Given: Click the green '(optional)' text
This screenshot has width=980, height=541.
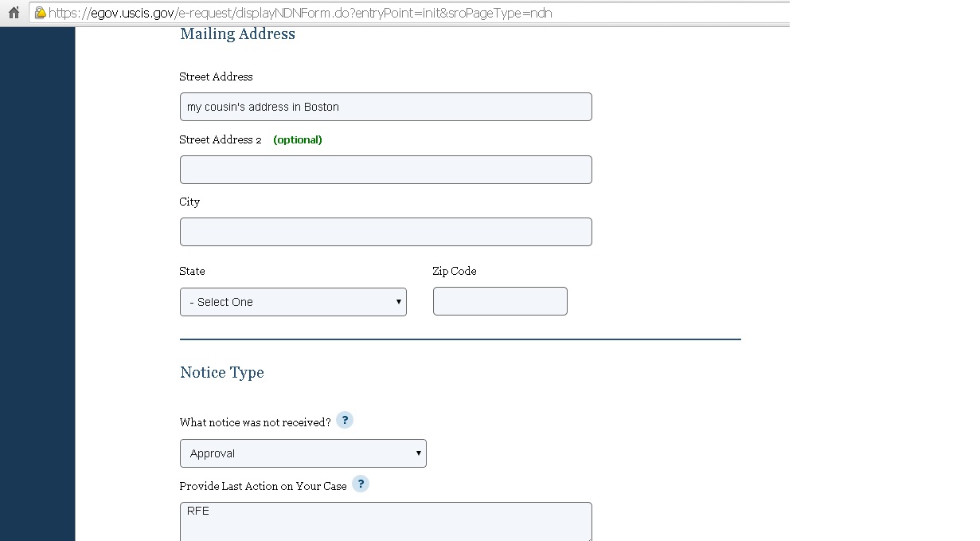Looking at the screenshot, I should coord(298,139).
